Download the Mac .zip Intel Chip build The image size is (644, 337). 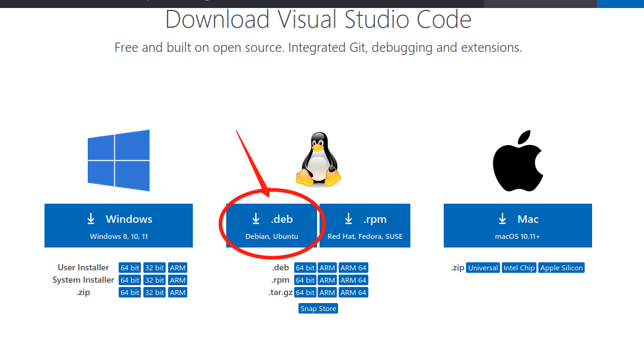pos(519,268)
